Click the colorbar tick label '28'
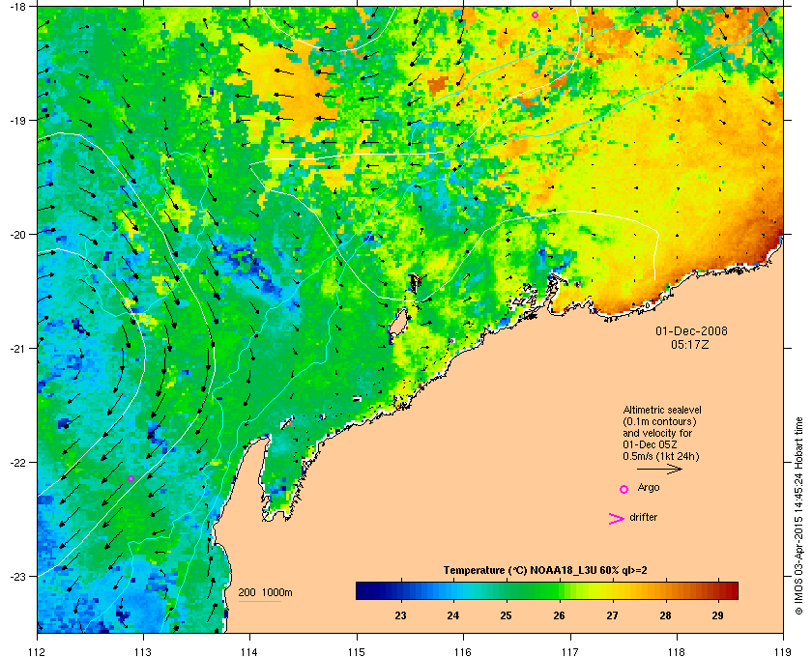Screen dimensions: 812x657 (x=665, y=615)
